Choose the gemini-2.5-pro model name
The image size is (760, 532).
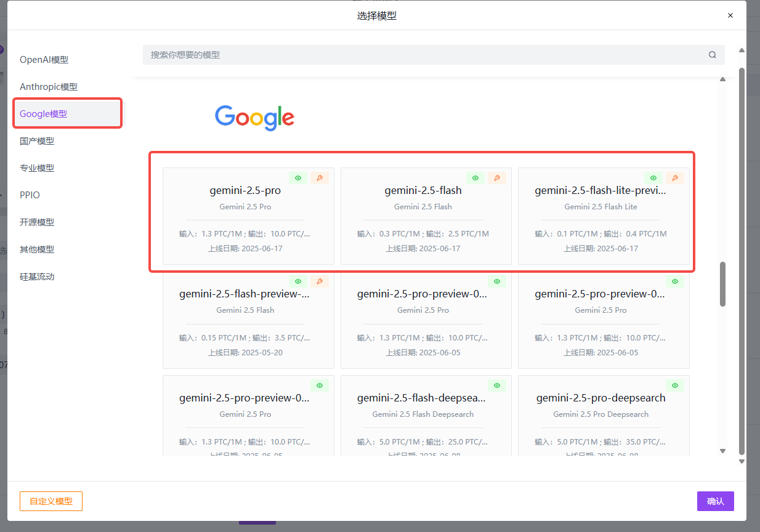(x=245, y=191)
